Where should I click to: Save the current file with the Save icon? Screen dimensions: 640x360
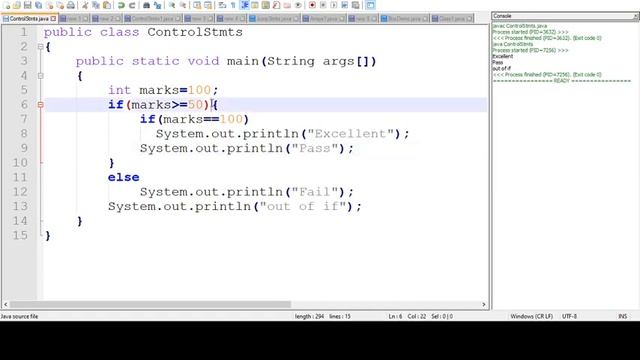[27, 5]
